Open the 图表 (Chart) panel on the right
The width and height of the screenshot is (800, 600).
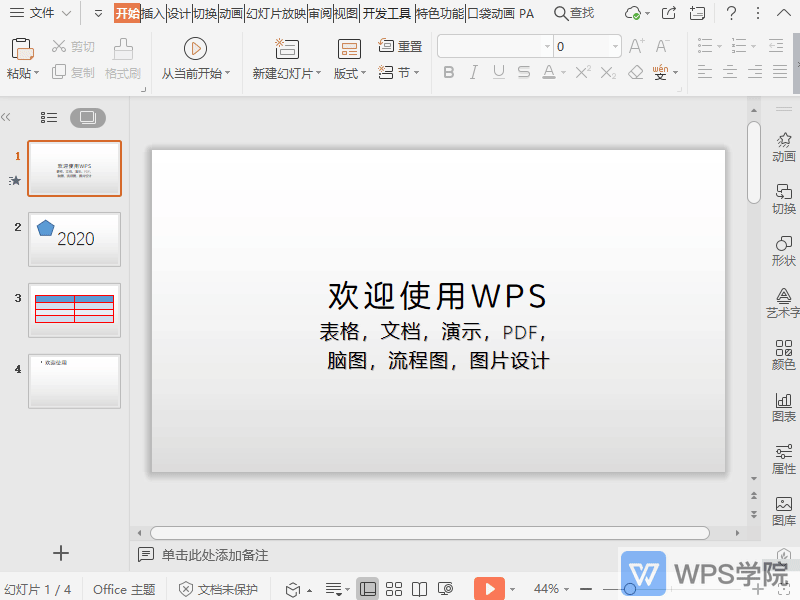click(783, 406)
